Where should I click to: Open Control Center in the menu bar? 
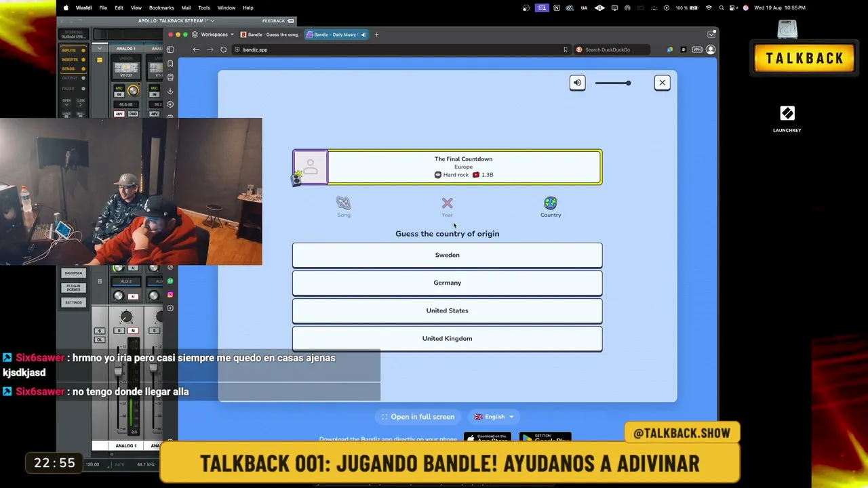(734, 7)
